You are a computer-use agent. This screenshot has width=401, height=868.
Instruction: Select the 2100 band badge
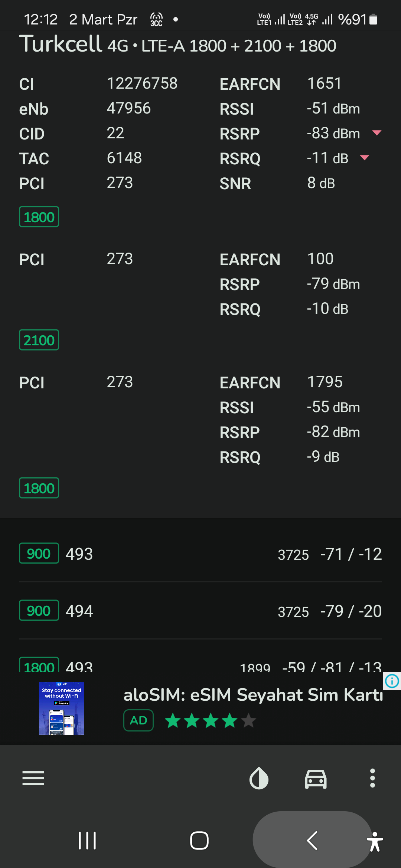point(39,340)
